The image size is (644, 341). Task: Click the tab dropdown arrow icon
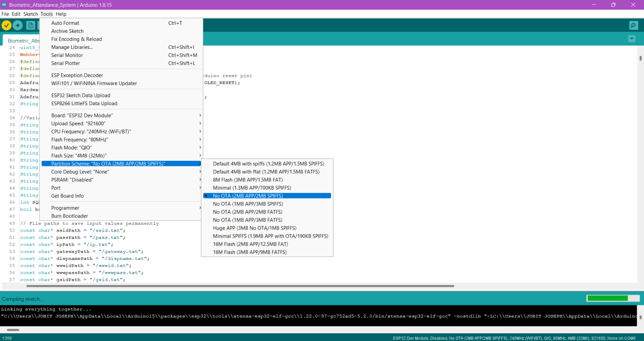[632, 39]
